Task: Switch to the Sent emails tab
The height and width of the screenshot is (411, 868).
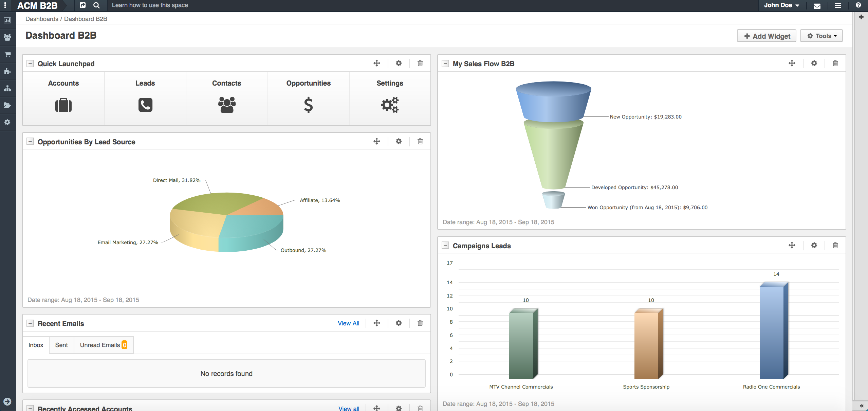Action: click(61, 345)
